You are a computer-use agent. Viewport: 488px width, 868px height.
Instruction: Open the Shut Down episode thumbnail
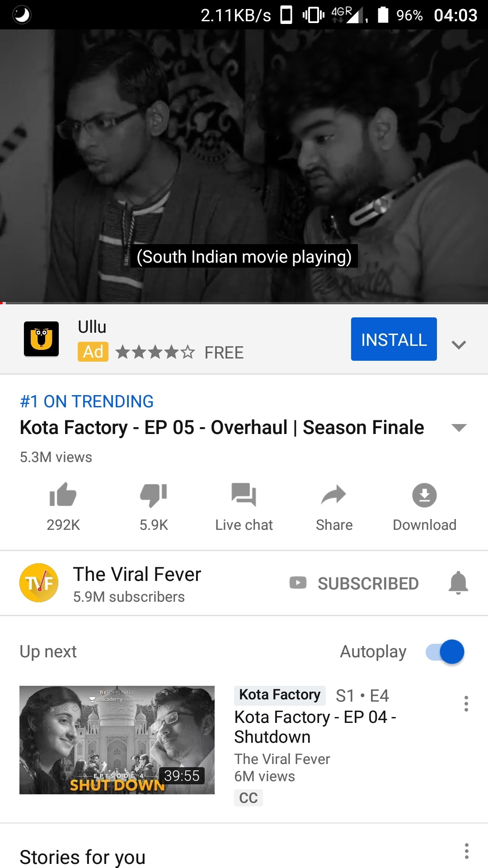pos(117,740)
